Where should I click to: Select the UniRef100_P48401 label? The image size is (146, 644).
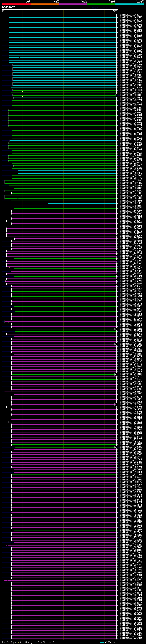point(131,450)
